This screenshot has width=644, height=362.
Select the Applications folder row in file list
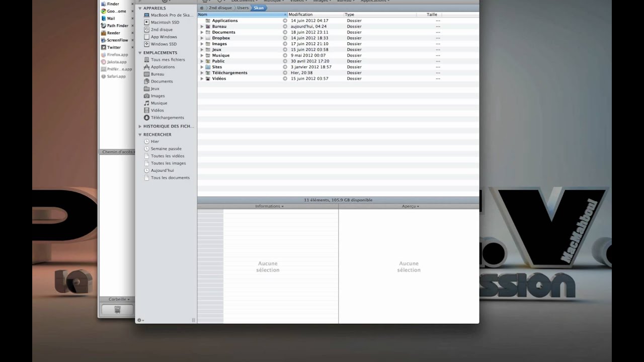(x=338, y=21)
